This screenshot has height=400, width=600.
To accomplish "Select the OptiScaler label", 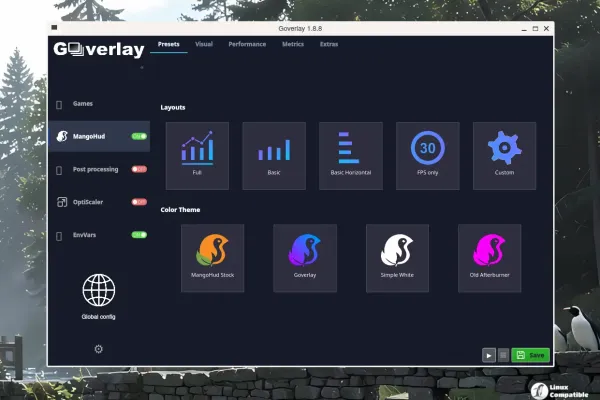I will [x=88, y=202].
